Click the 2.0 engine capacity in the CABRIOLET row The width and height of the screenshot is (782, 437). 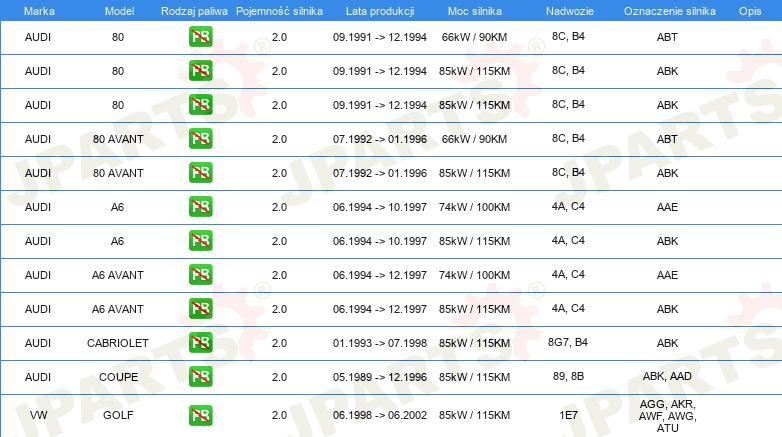pyautogui.click(x=279, y=343)
